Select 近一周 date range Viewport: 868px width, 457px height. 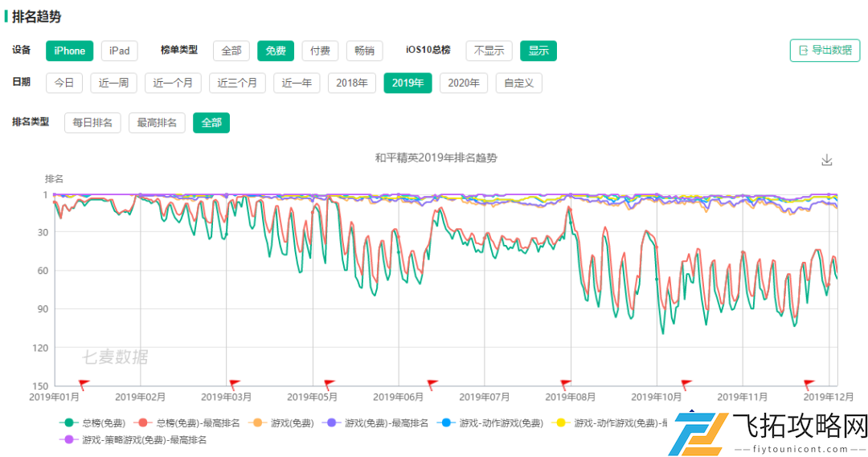113,83
